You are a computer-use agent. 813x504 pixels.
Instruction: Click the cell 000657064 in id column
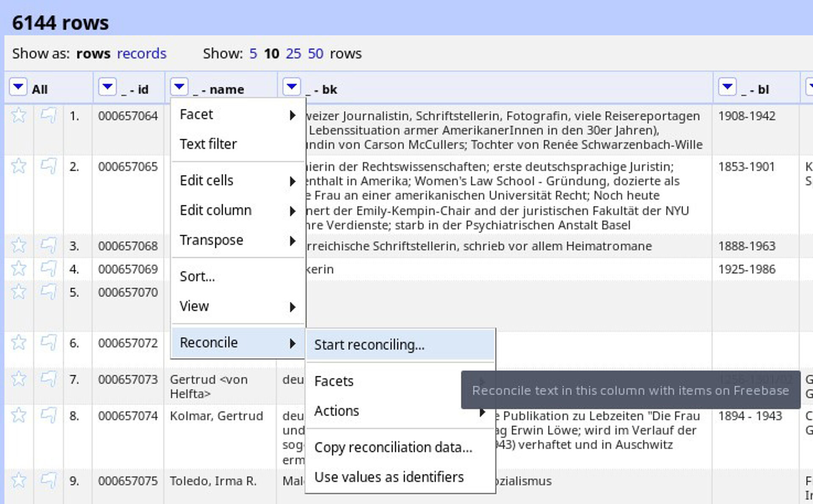[x=128, y=116]
